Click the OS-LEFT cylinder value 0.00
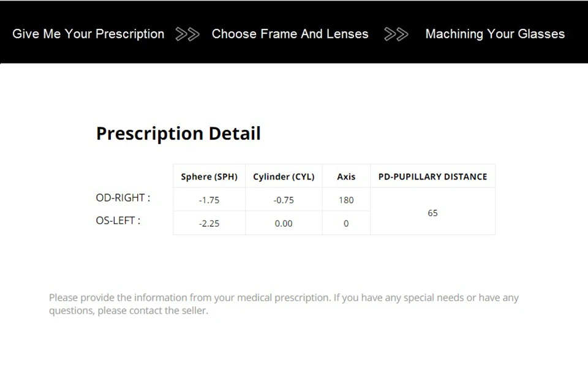 [x=284, y=224]
